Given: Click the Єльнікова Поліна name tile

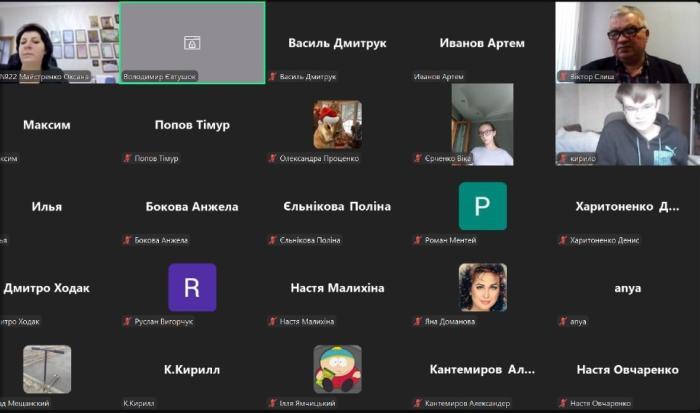Looking at the screenshot, I should click(337, 206).
